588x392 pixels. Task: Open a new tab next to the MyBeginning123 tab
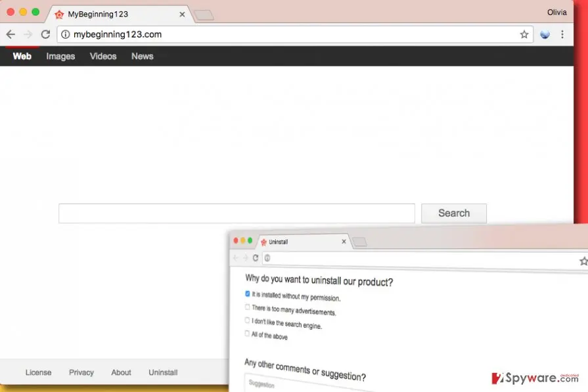click(x=204, y=15)
